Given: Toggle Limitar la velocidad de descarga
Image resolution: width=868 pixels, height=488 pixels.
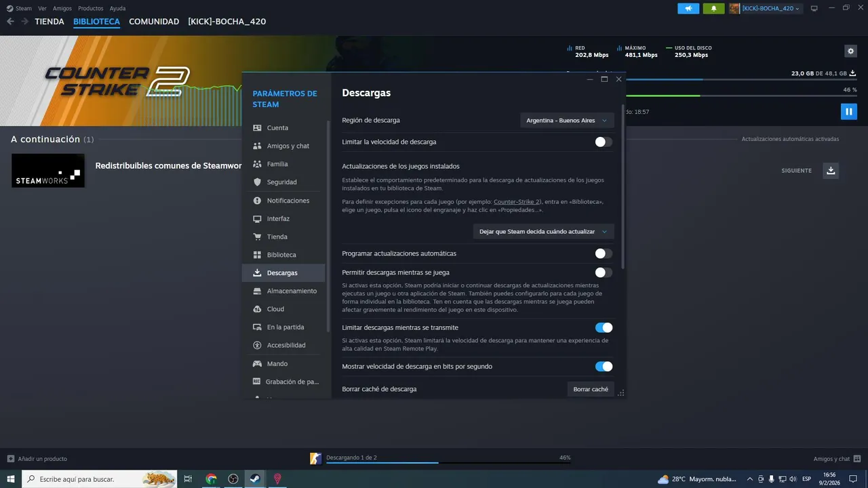Looking at the screenshot, I should [604, 142].
